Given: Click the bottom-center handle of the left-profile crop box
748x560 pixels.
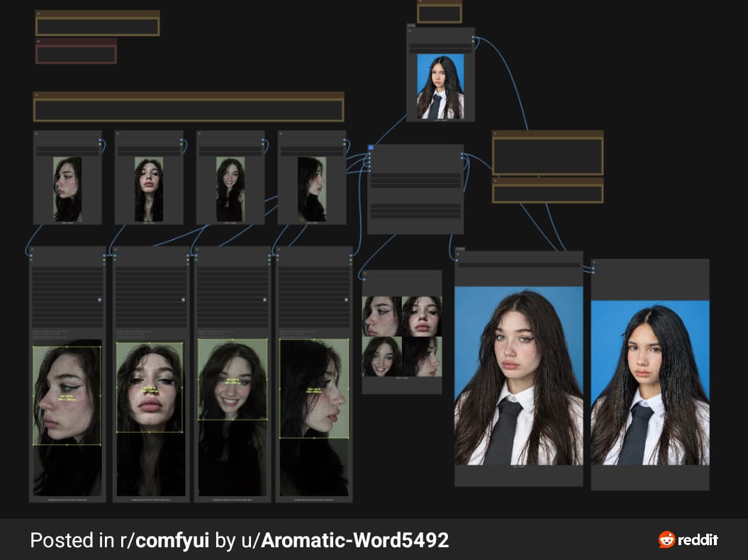Looking at the screenshot, I should [x=67, y=445].
